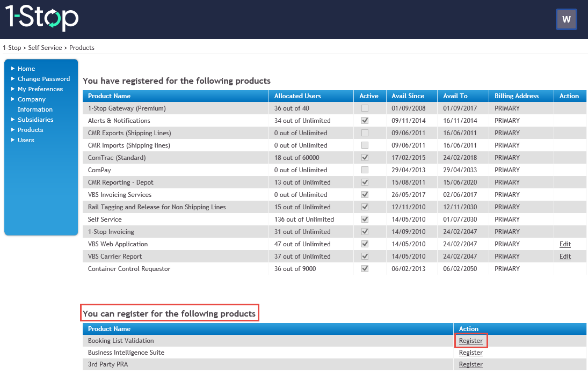Toggle Active checkbox for VBS Carrier Report
Viewport: 588px width, 374px height.
coord(365,256)
